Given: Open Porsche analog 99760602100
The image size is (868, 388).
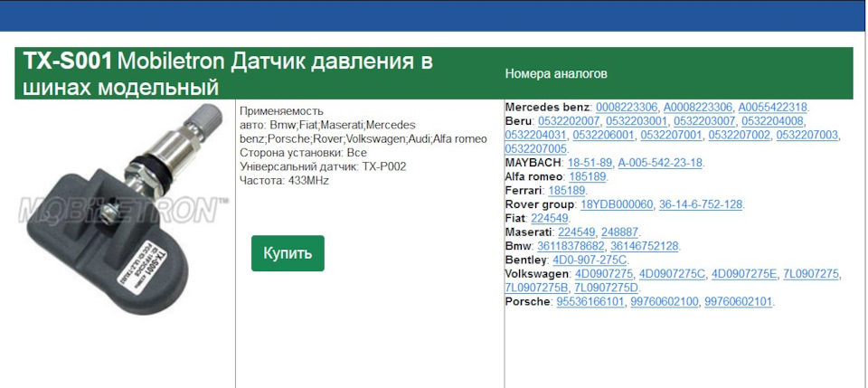Looking at the screenshot, I should pyautogui.click(x=665, y=302).
